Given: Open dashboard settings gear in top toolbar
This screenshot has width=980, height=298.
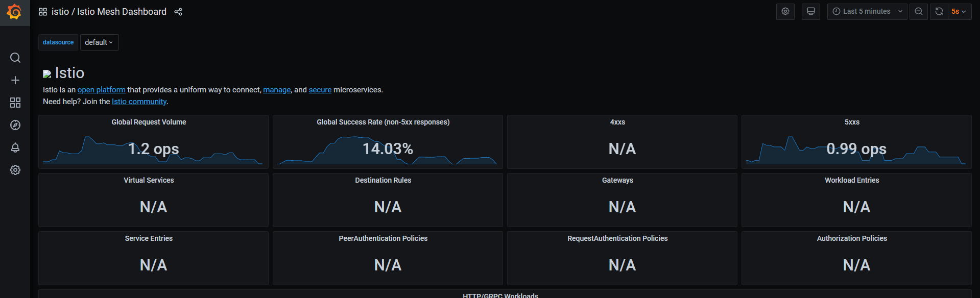Looking at the screenshot, I should click(785, 11).
